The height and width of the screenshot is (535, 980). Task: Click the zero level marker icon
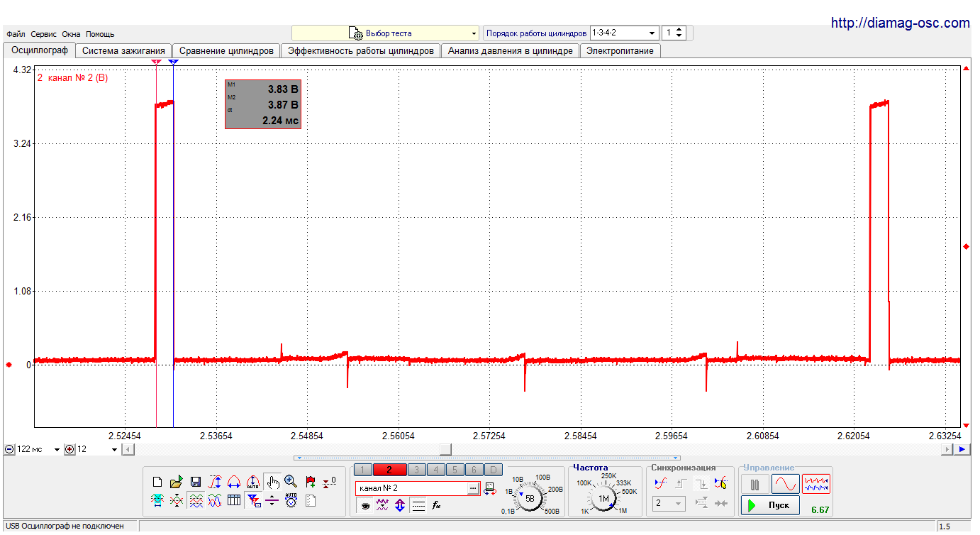[x=329, y=482]
